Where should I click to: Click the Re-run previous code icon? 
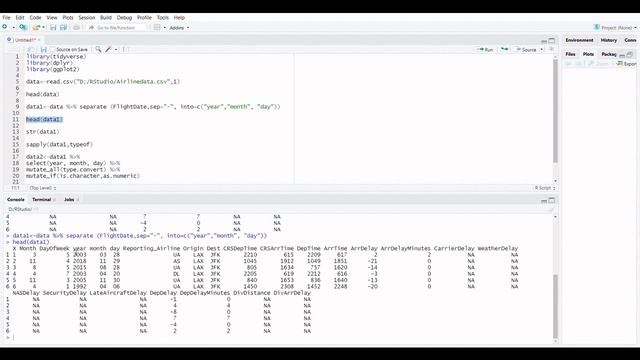point(504,49)
